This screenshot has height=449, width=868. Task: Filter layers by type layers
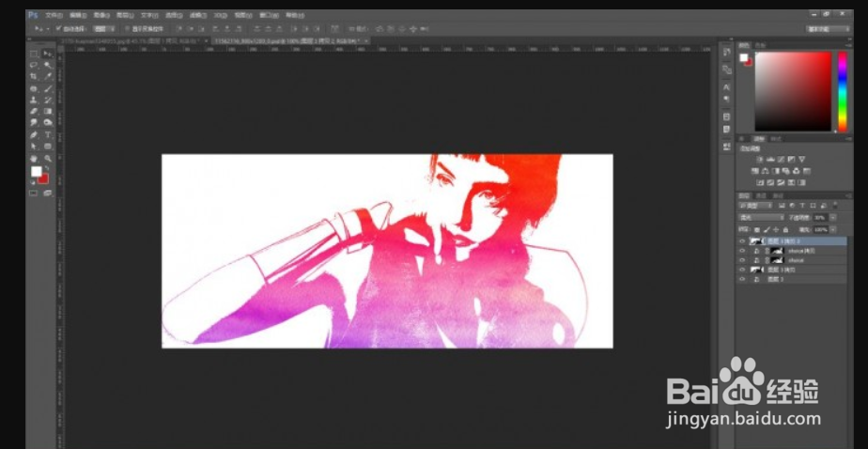pyautogui.click(x=803, y=206)
